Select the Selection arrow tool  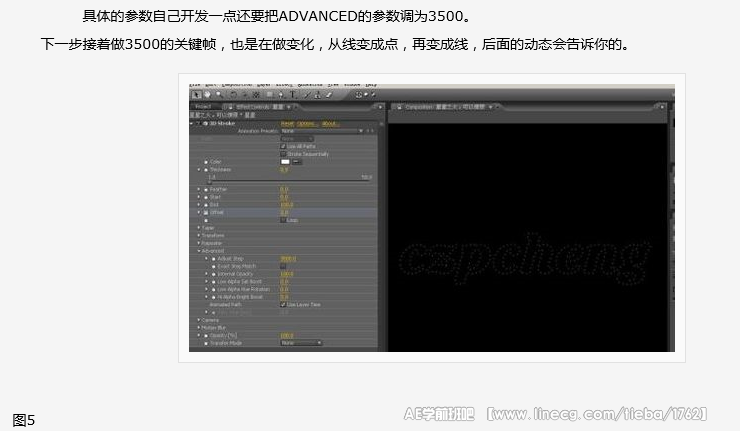coord(196,95)
